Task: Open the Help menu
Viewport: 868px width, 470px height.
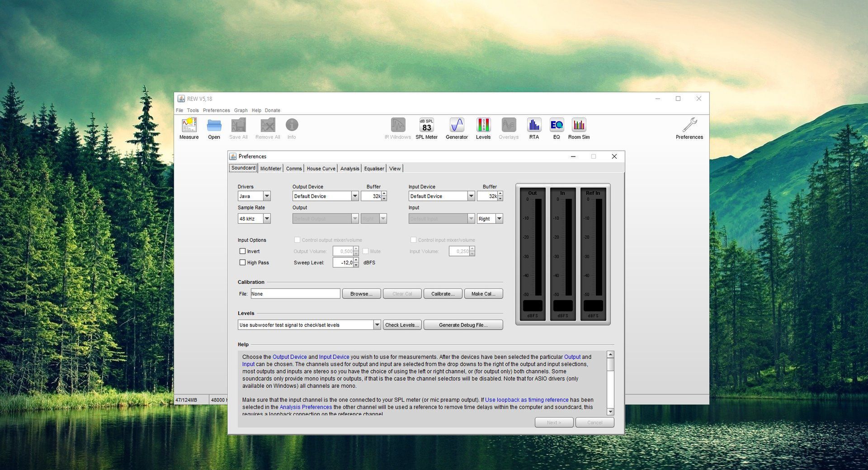Action: [256, 110]
